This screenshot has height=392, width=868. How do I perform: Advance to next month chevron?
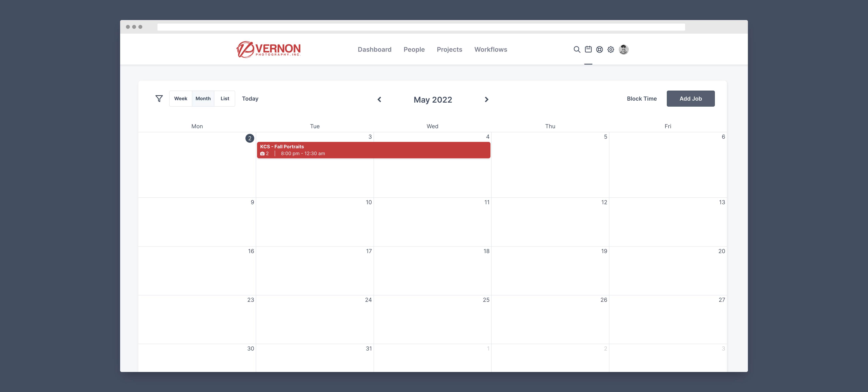tap(486, 100)
